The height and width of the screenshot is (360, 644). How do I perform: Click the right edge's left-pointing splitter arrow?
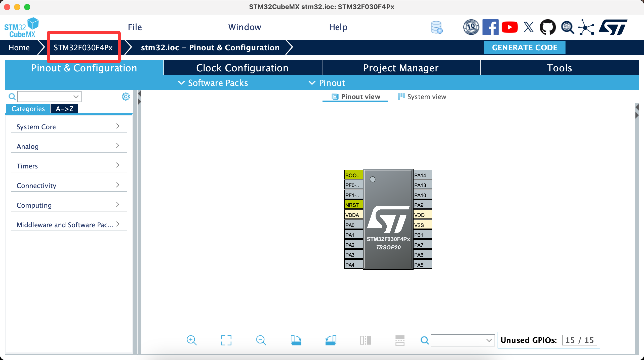[x=637, y=107]
